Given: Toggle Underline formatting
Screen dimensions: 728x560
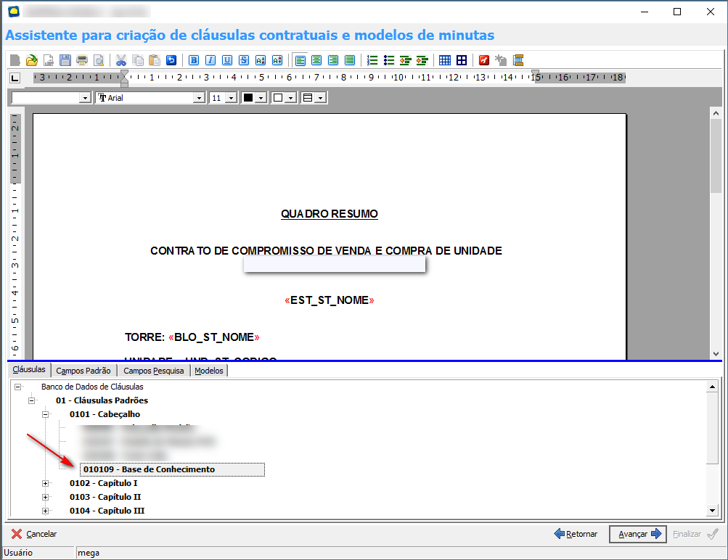Looking at the screenshot, I should click(227, 60).
